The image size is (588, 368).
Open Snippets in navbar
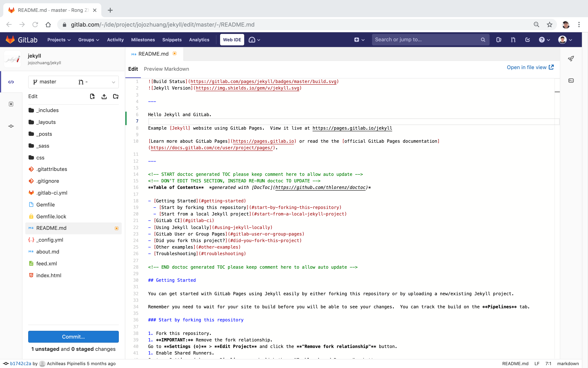coord(172,40)
